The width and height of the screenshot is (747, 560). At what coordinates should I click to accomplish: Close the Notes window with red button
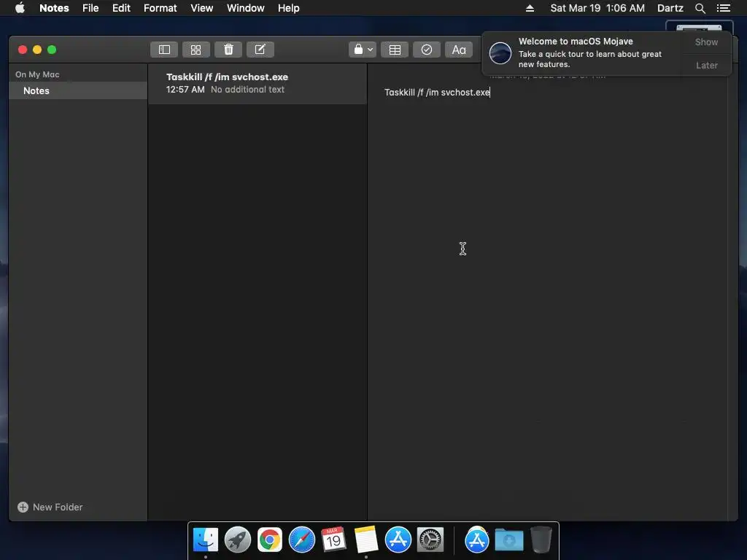tap(23, 50)
